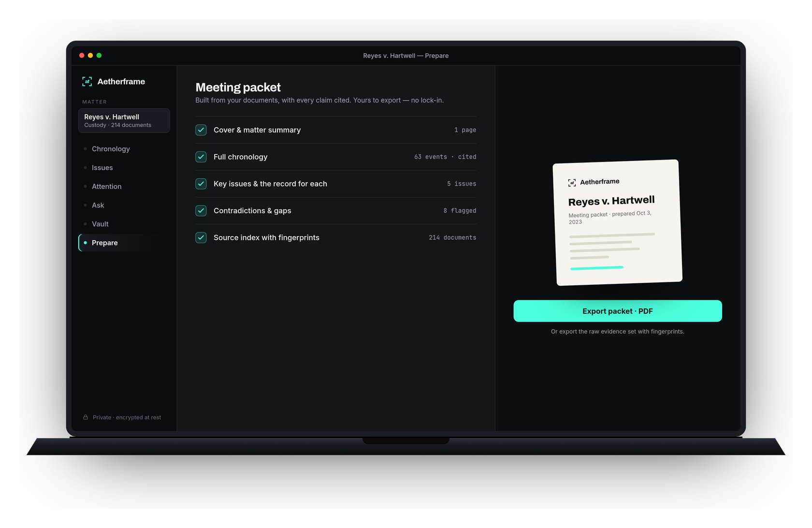Click Export packet · PDF button

tap(618, 311)
